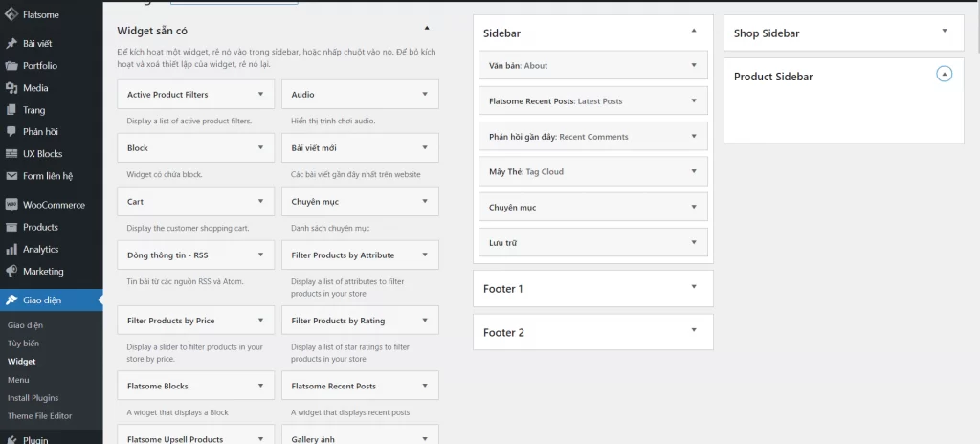Image resolution: width=980 pixels, height=444 pixels.
Task: Expand the Filter Products by Price widget
Action: 260,320
